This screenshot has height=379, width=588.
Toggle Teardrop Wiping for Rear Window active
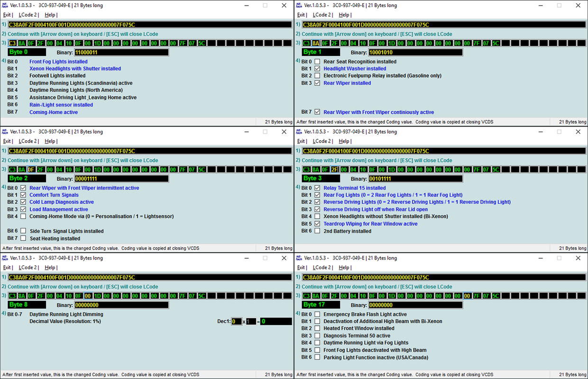pyautogui.click(x=317, y=224)
